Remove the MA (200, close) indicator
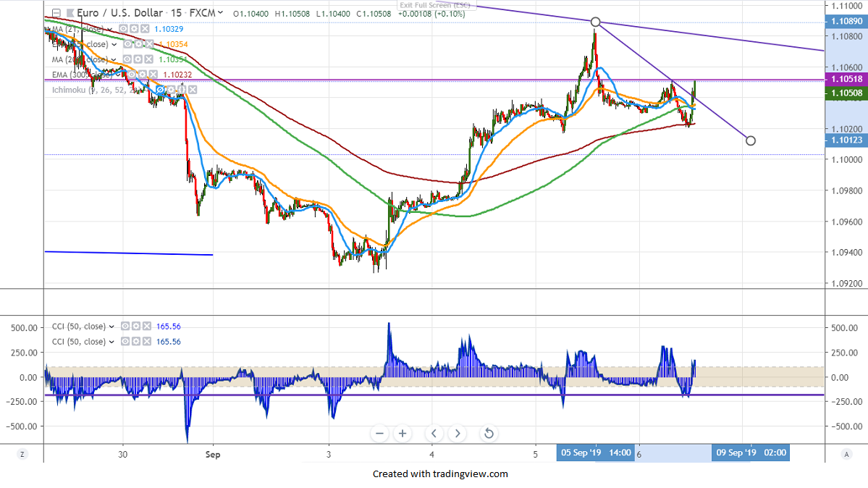This screenshot has width=868, height=488. tap(148, 59)
